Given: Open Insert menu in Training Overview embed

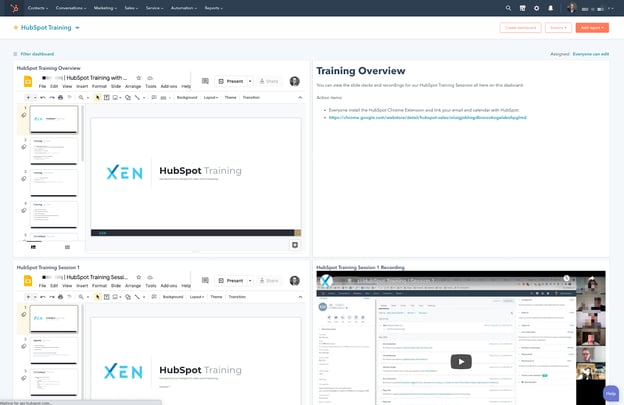Looking at the screenshot, I should tap(82, 86).
